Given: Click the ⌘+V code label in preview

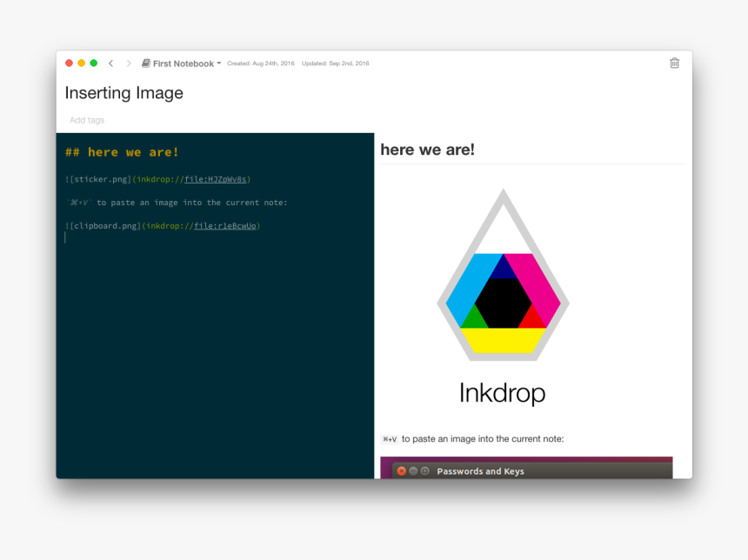Looking at the screenshot, I should [390, 439].
